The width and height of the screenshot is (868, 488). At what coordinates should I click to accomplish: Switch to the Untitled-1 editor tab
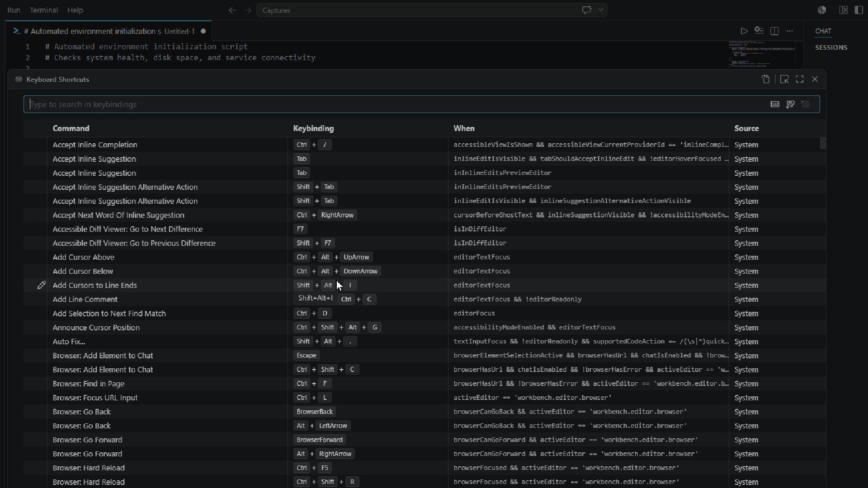[109, 31]
